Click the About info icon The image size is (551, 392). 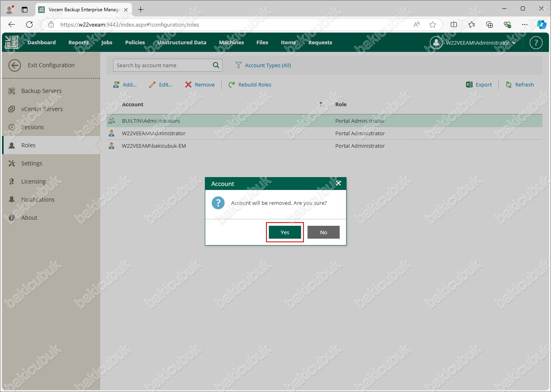(12, 218)
